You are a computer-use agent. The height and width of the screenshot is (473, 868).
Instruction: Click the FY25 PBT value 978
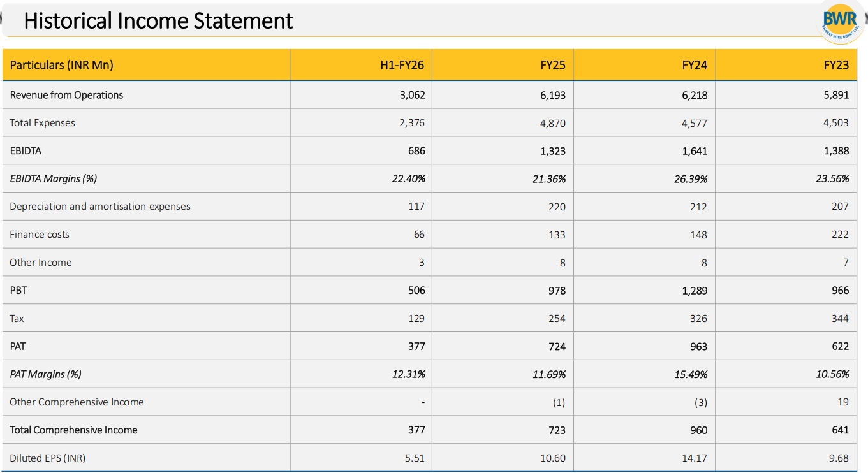[557, 291]
